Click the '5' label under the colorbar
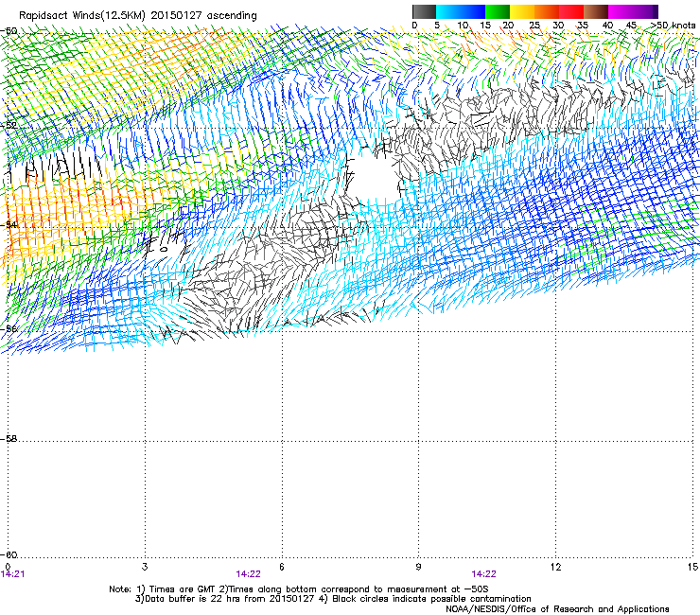 click(x=437, y=26)
